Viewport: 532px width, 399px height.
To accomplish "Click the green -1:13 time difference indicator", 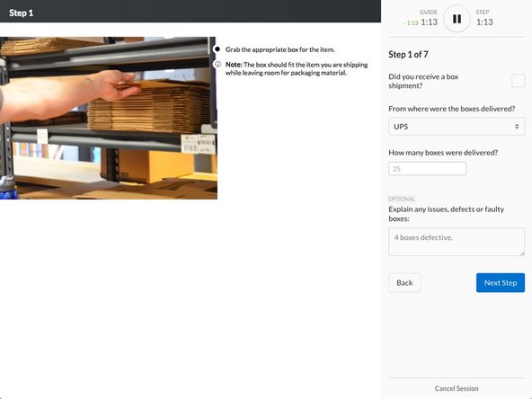I will [x=411, y=23].
